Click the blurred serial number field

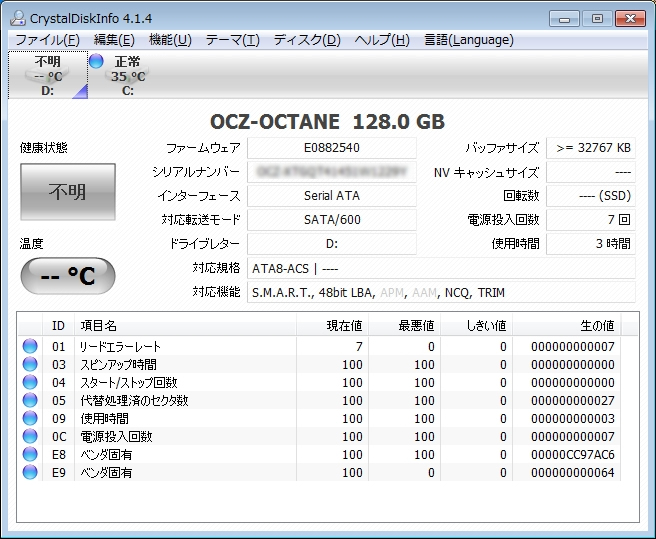332,172
